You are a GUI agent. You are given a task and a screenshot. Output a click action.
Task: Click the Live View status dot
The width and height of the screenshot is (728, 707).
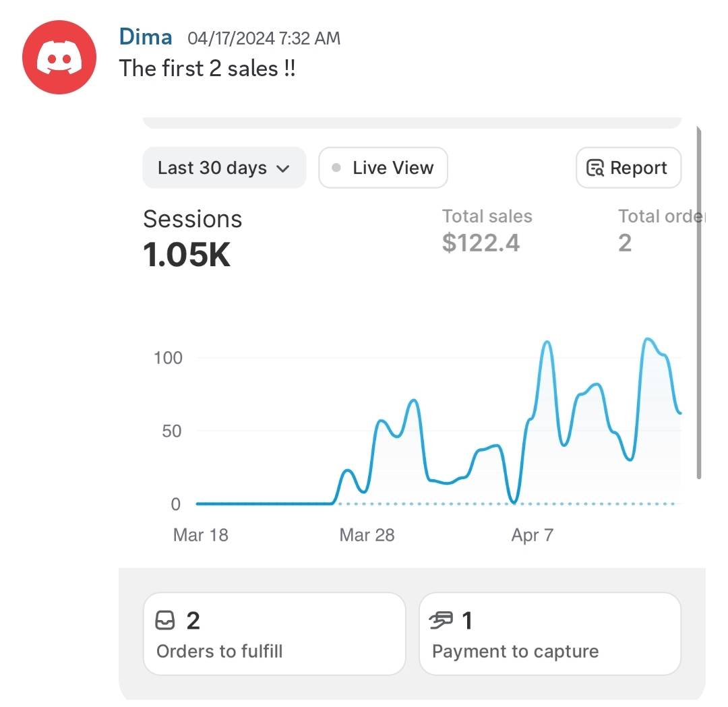click(x=337, y=168)
